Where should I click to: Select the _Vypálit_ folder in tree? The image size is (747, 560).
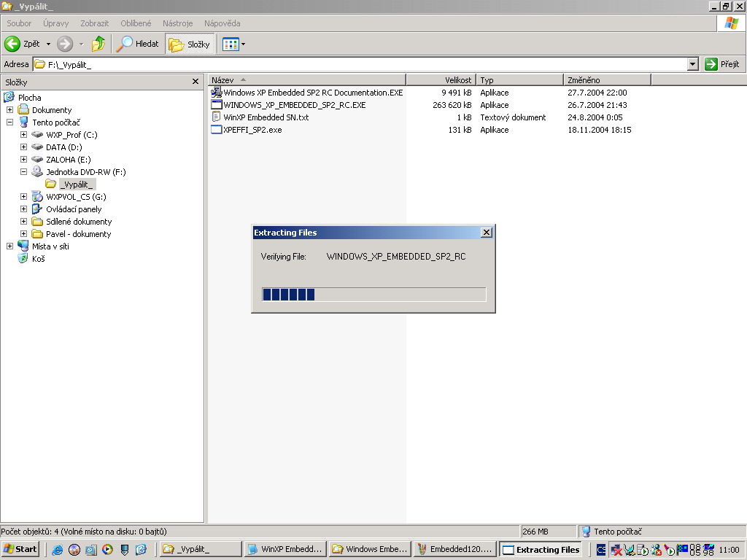[x=77, y=184]
